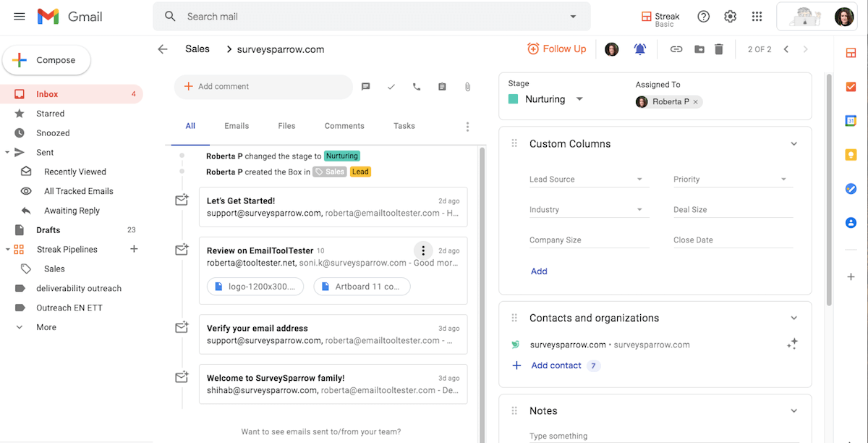Switch to the Emails tab

click(x=237, y=126)
